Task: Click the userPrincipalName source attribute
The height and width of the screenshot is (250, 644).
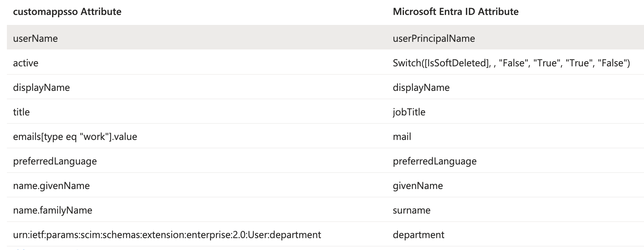Action: 433,38
